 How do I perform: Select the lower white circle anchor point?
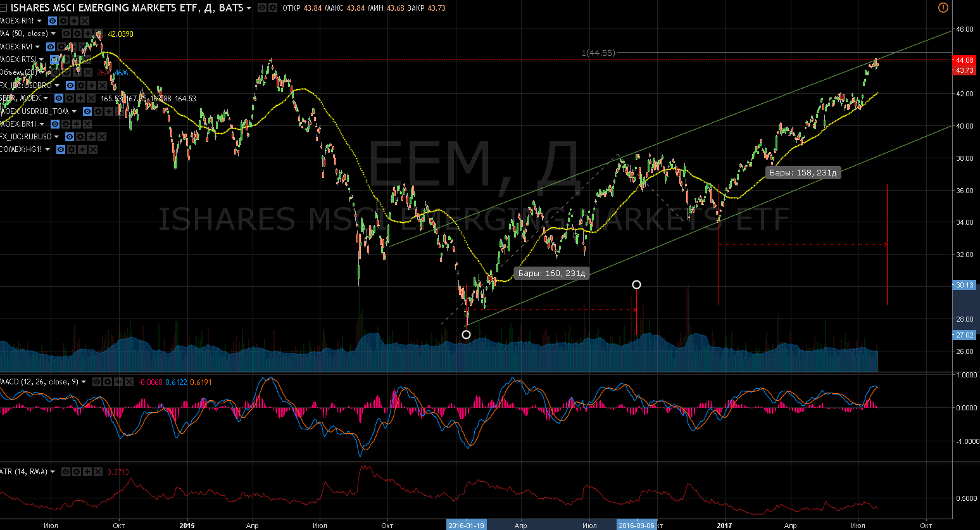click(467, 334)
